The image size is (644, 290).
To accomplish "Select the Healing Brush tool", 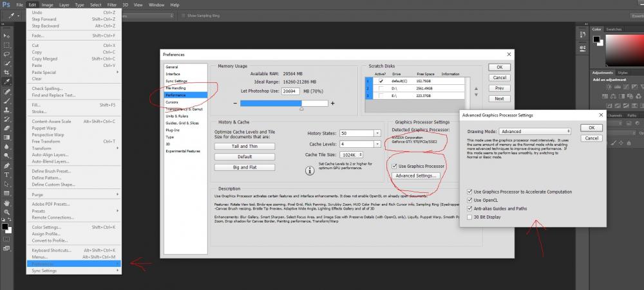I will [6, 91].
